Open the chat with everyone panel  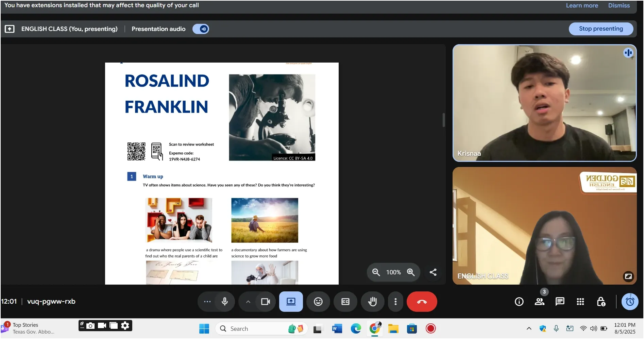[x=560, y=302]
